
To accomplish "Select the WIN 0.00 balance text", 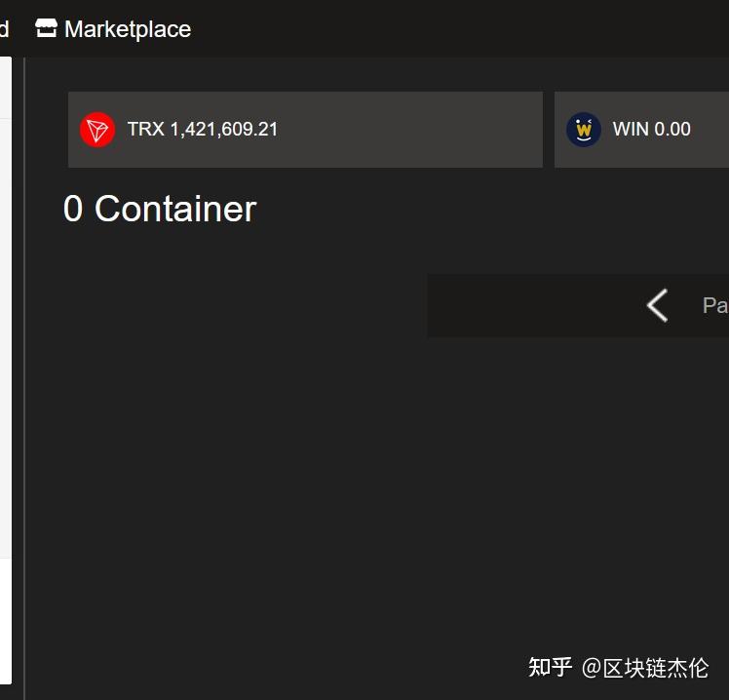I will [651, 130].
